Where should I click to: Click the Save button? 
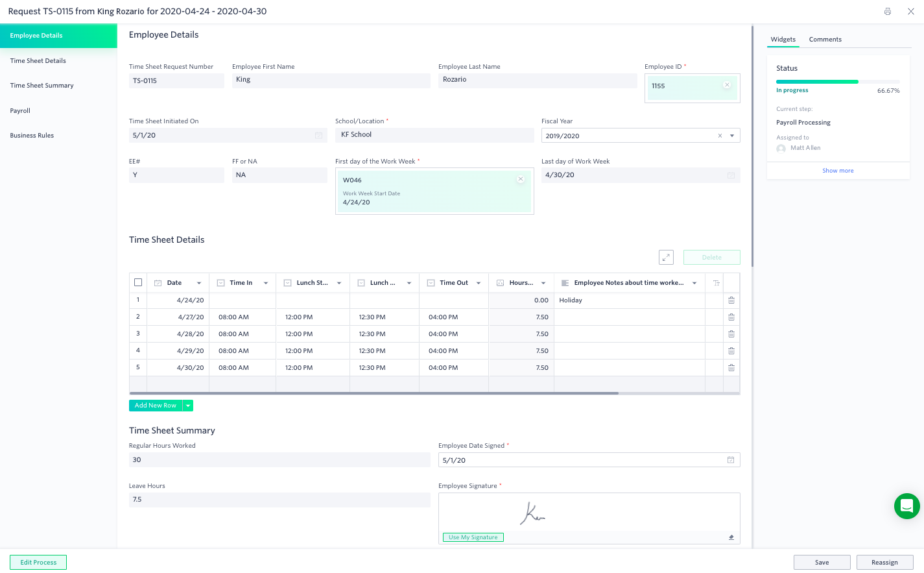822,563
